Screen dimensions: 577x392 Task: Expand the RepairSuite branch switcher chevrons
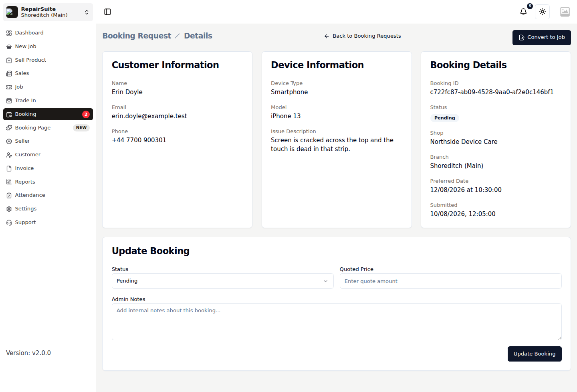[87, 12]
